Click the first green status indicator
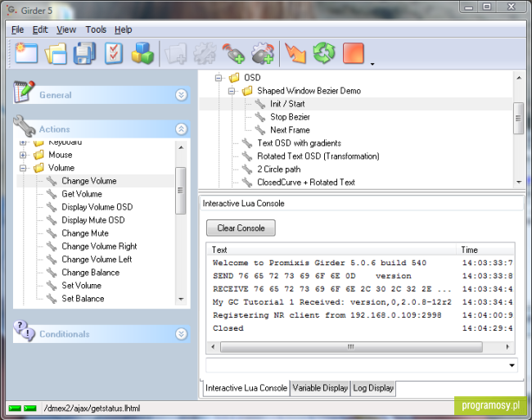Image resolution: width=532 pixels, height=420 pixels. tap(15, 408)
